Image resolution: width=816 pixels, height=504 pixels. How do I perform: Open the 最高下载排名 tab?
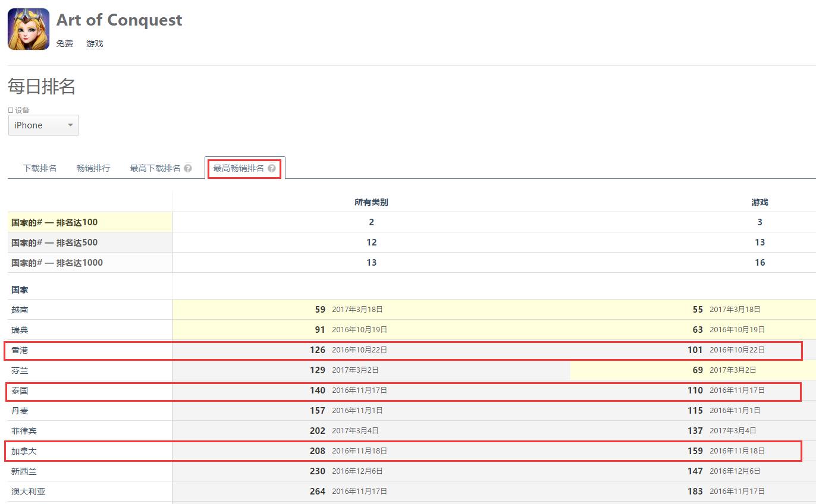point(155,168)
